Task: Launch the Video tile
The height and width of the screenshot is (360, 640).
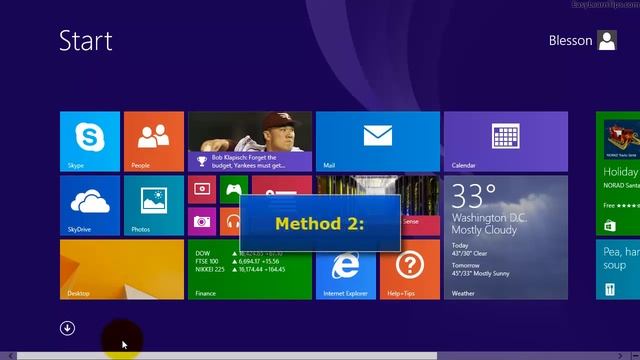Action: click(x=202, y=189)
